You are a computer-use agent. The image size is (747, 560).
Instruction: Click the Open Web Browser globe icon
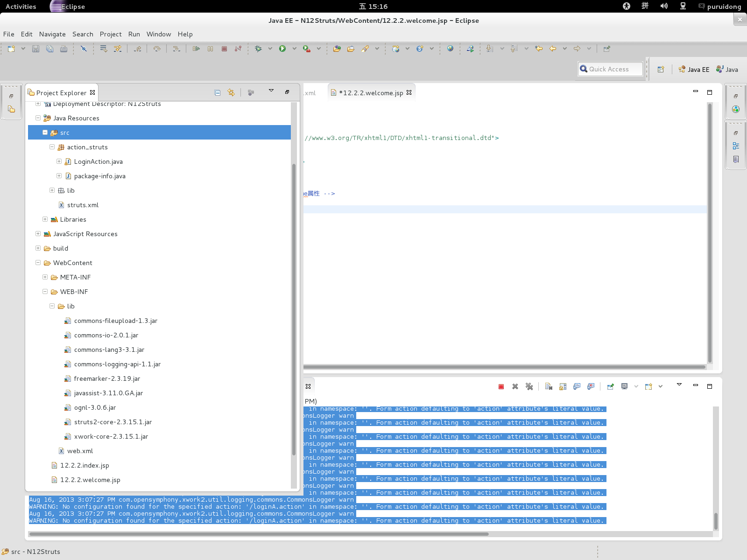pyautogui.click(x=450, y=49)
